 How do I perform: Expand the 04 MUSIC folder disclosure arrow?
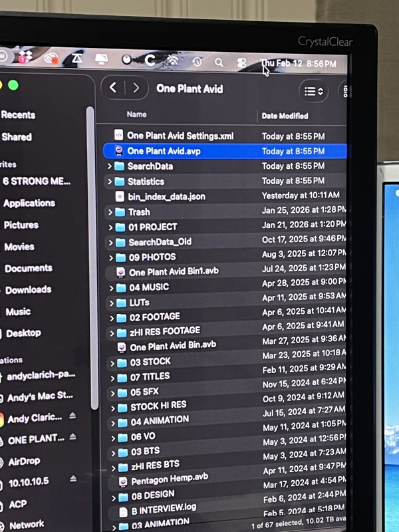110,287
